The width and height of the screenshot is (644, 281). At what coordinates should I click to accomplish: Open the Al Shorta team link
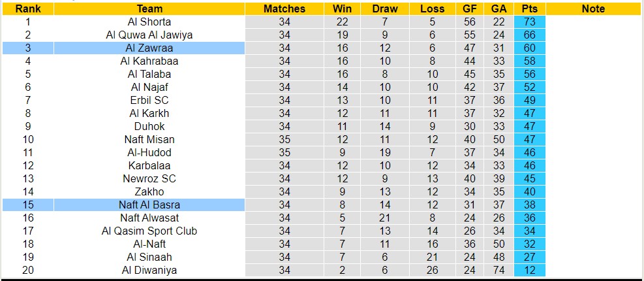click(x=149, y=22)
